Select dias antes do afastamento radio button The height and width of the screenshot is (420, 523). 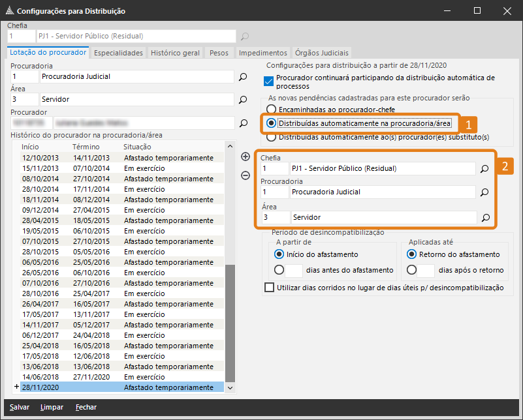[x=279, y=269]
